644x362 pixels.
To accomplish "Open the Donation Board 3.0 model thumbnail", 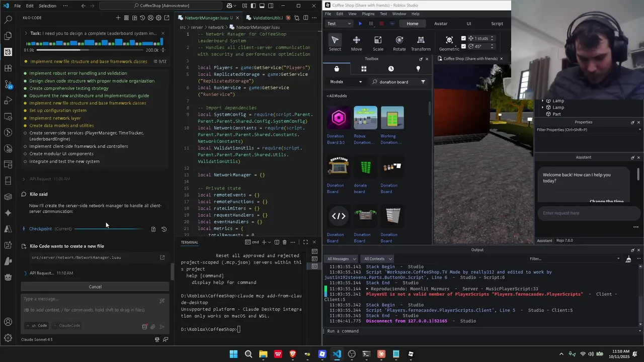I will point(339,118).
